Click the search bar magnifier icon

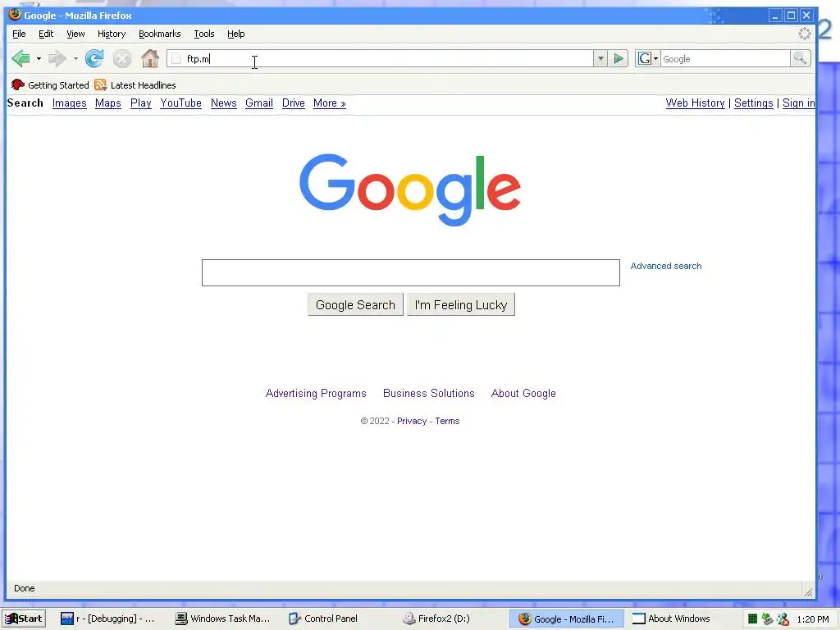coord(800,58)
